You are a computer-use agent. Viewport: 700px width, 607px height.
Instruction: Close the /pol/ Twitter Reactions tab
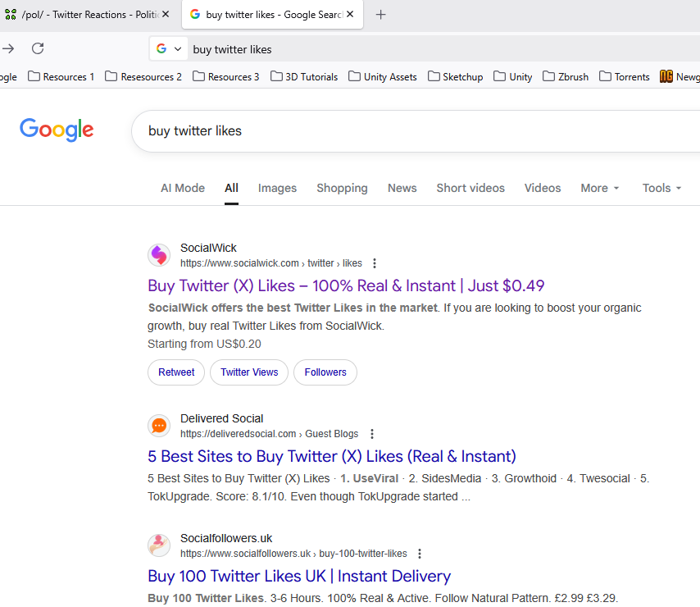(166, 14)
